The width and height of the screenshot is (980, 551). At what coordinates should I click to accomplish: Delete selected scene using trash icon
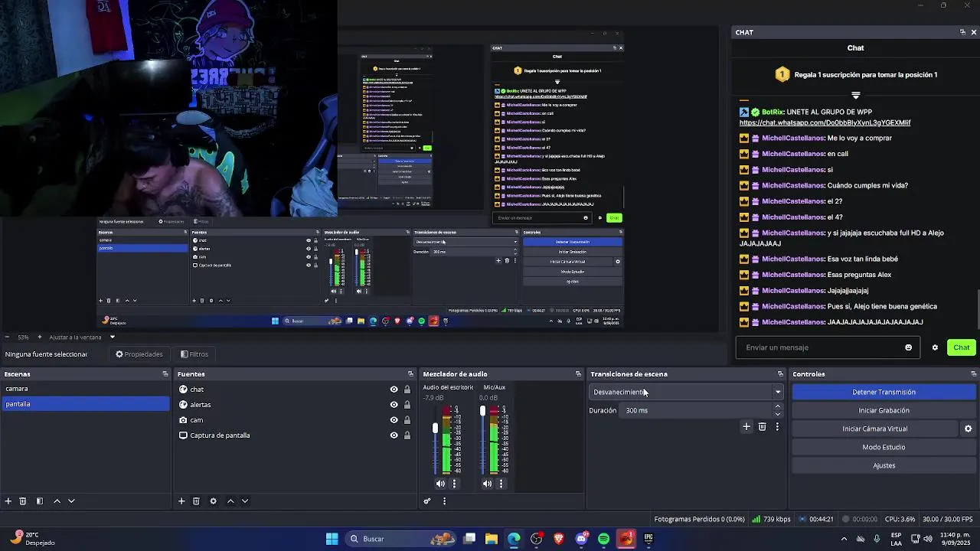pos(23,501)
